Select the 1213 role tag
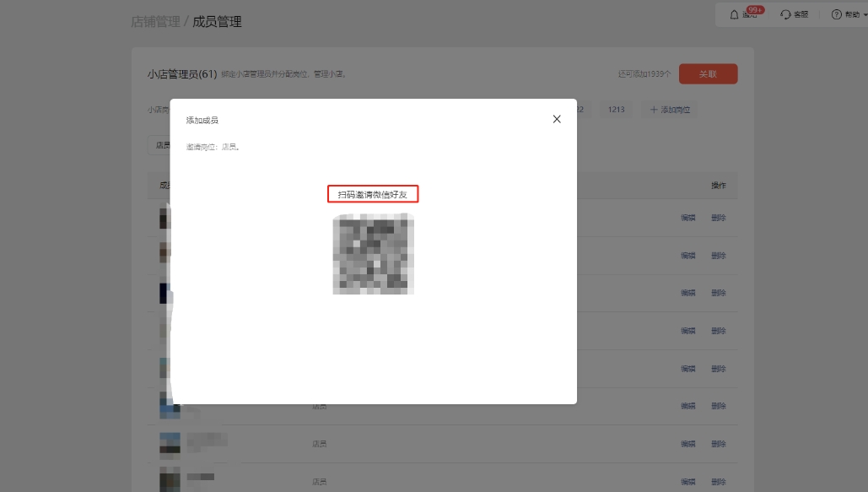This screenshot has height=492, width=868. (x=616, y=110)
